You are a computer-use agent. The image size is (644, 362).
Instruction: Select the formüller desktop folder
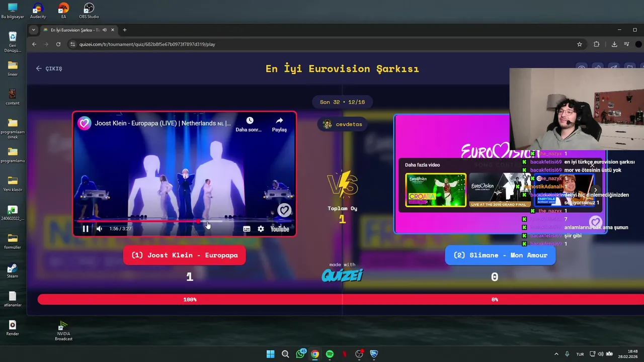pos(13,241)
